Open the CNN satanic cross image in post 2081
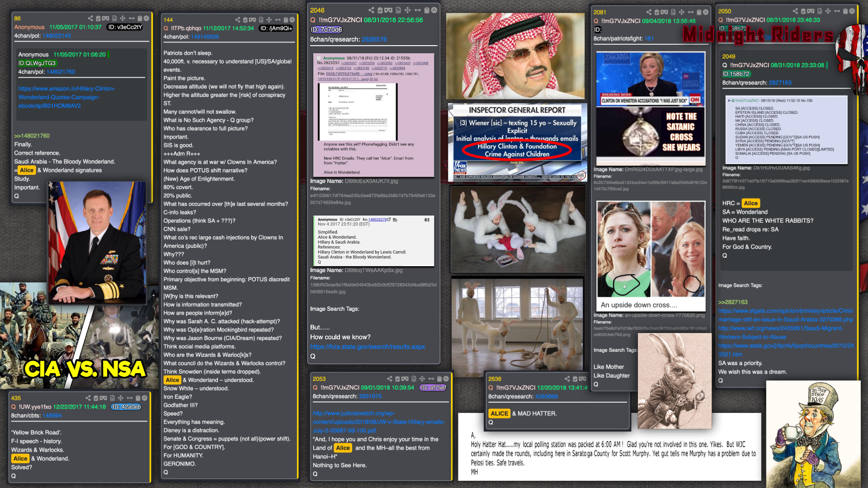The height and width of the screenshot is (488, 868). coord(650,108)
